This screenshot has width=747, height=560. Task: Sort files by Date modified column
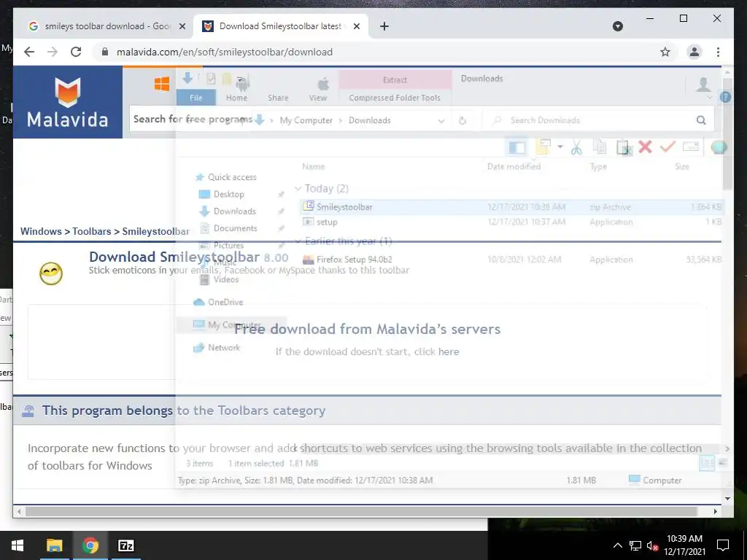514,166
